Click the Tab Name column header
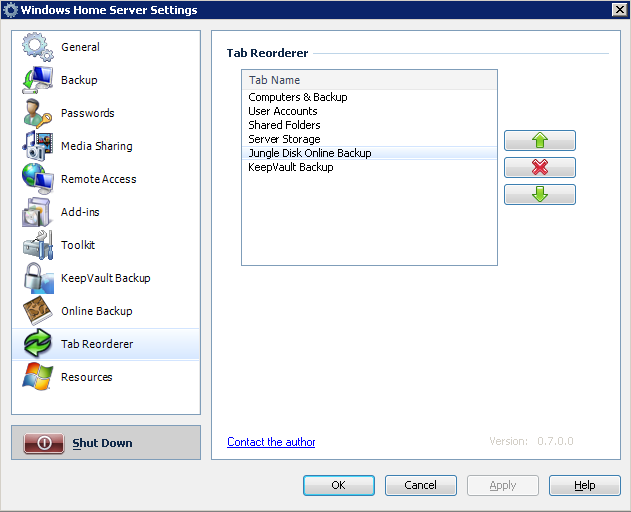The height and width of the screenshot is (512, 631). point(369,80)
